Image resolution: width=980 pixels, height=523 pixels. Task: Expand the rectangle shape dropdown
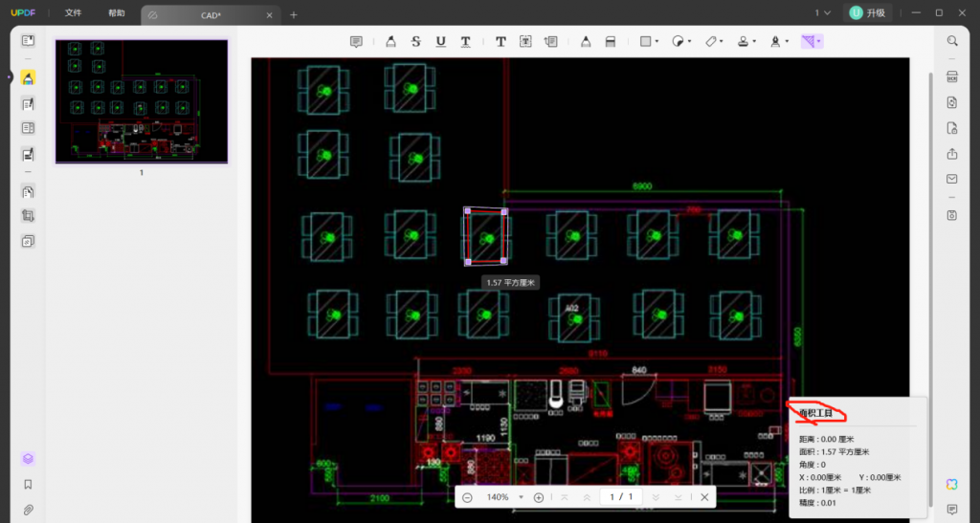[x=657, y=42]
